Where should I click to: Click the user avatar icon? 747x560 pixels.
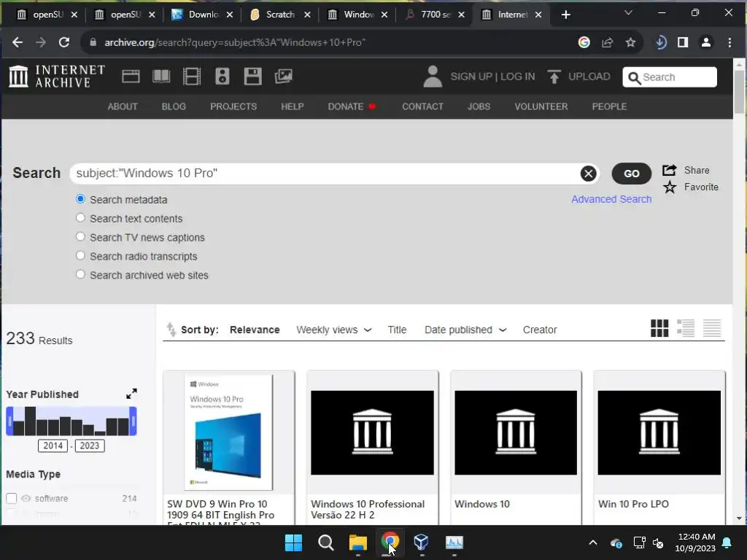coord(433,77)
